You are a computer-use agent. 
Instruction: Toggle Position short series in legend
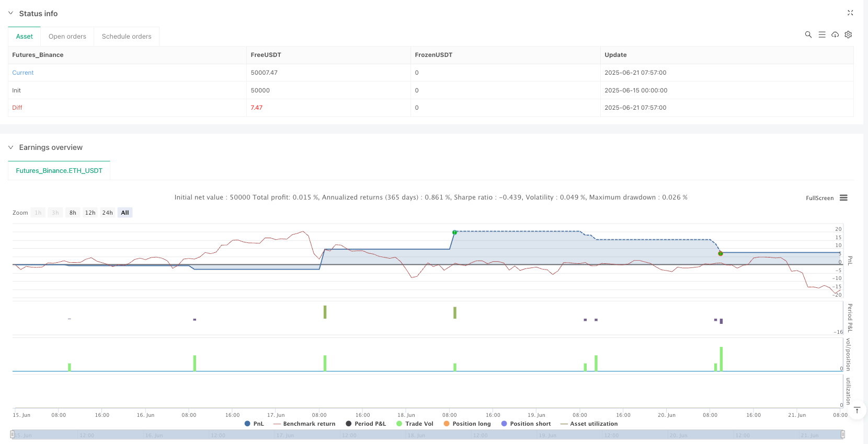click(526, 424)
